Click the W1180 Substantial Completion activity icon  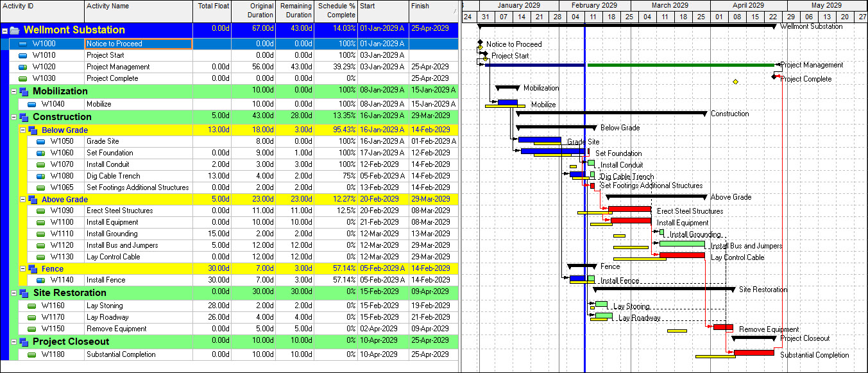pyautogui.click(x=32, y=354)
